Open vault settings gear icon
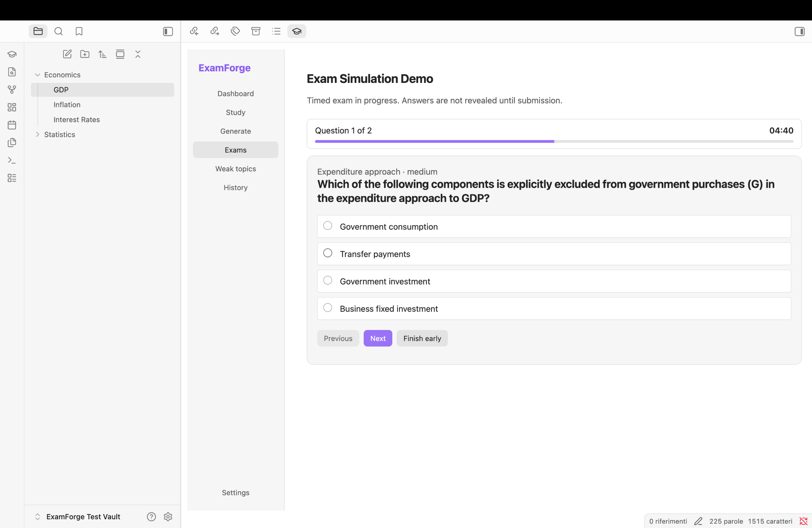This screenshot has height=528, width=812. tap(168, 516)
